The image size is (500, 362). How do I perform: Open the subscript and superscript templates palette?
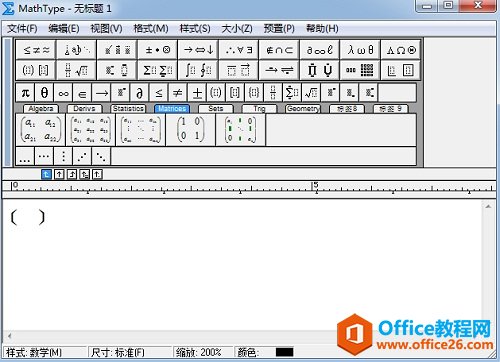[117, 70]
